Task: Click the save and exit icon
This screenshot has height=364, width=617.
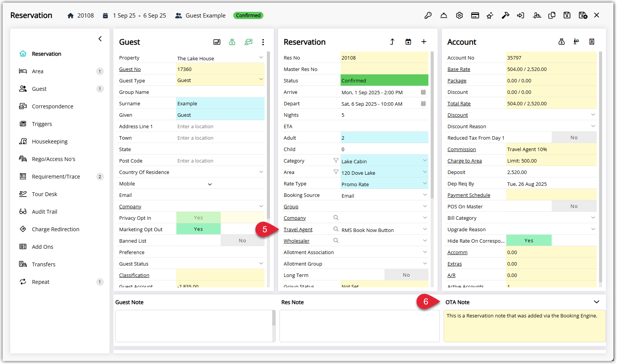Action: (583, 16)
